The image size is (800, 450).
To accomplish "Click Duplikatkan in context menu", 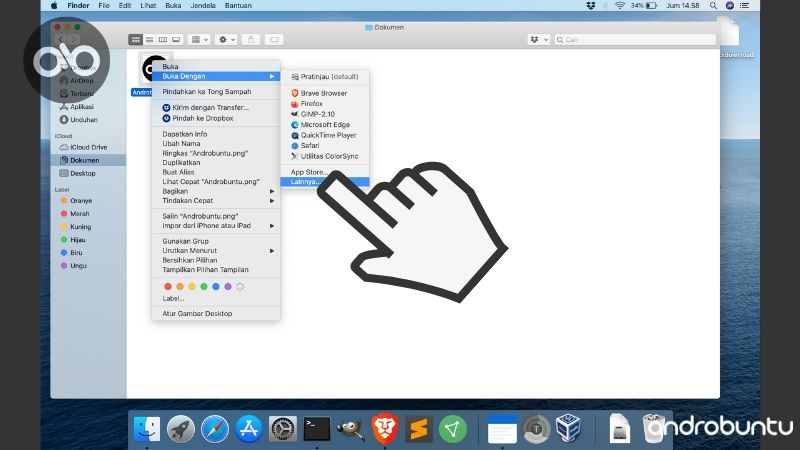I will click(216, 163).
